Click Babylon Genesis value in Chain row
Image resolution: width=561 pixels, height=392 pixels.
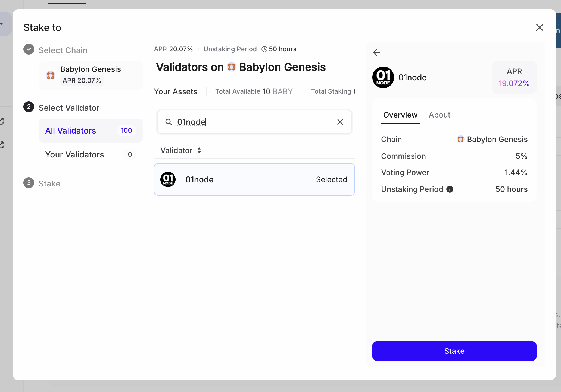coord(497,139)
